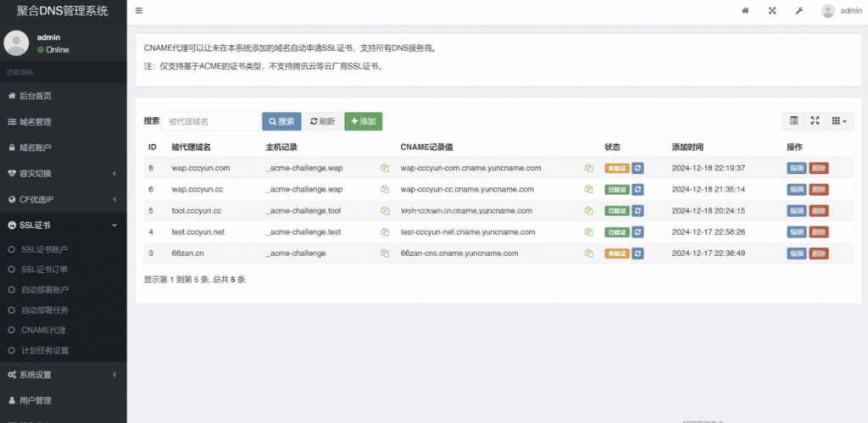Open 后台首页 in the sidebar
Viewport: 868px width, 423px height.
tap(63, 96)
